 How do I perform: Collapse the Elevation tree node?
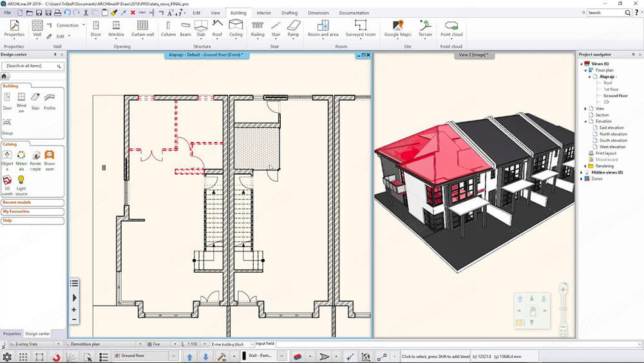point(585,121)
